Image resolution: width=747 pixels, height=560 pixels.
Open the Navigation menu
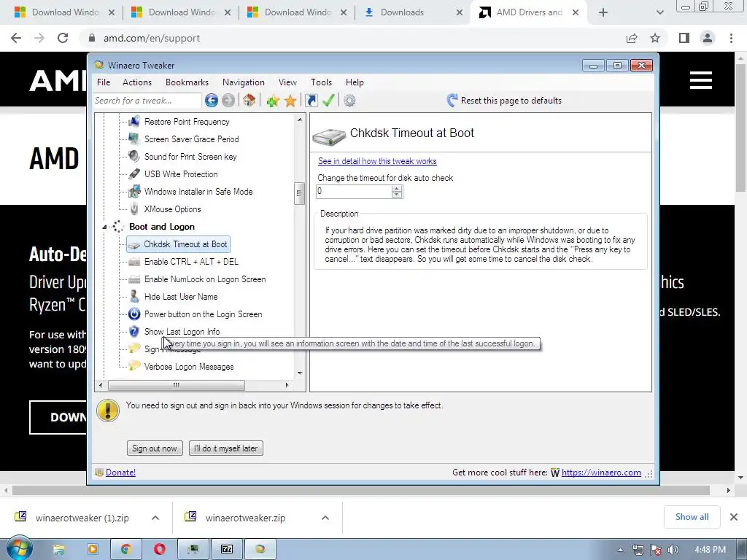coord(244,82)
